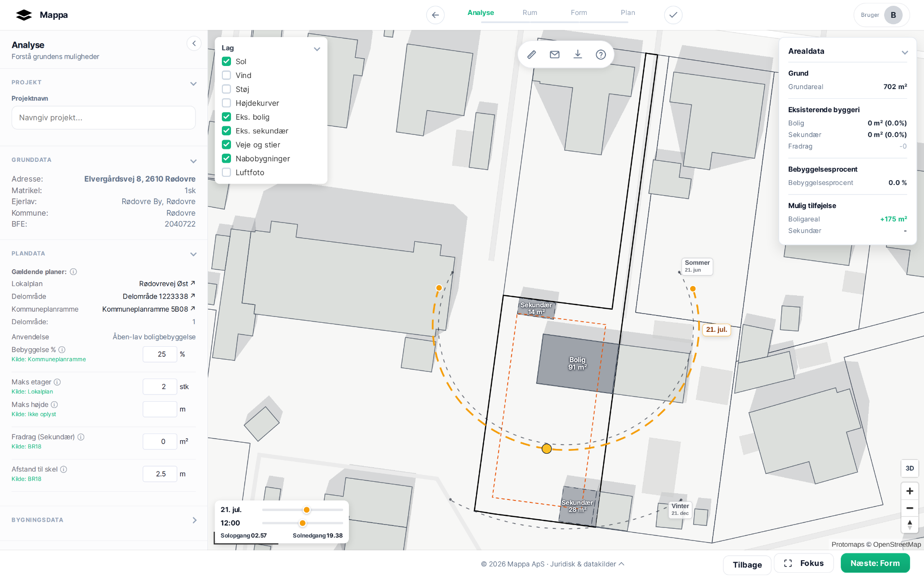The image size is (924, 578).
Task: Open the Bruger avatar B
Action: pyautogui.click(x=893, y=15)
